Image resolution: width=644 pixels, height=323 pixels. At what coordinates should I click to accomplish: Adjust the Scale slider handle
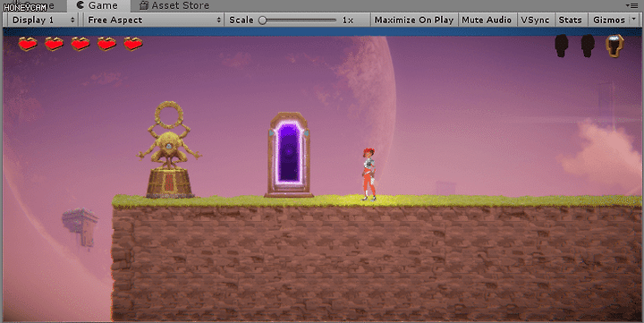click(x=263, y=21)
